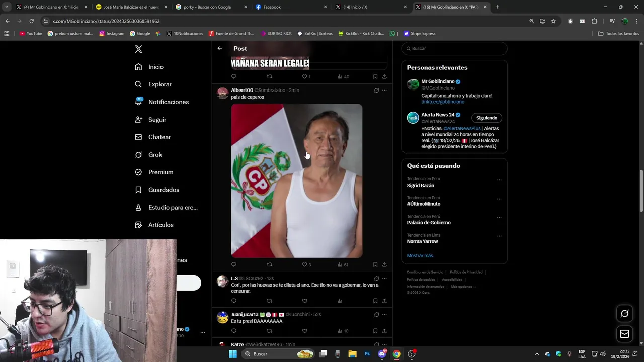Open messages floating button

click(x=624, y=334)
